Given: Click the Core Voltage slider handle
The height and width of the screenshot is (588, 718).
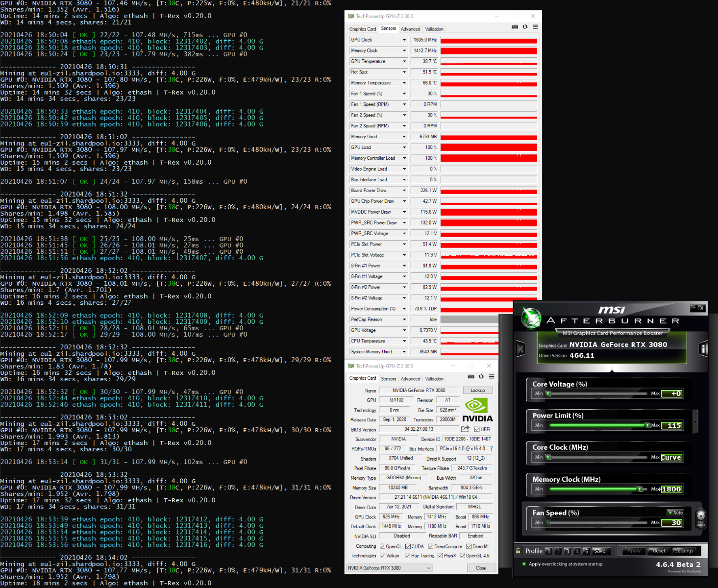Looking at the screenshot, I should click(548, 393).
